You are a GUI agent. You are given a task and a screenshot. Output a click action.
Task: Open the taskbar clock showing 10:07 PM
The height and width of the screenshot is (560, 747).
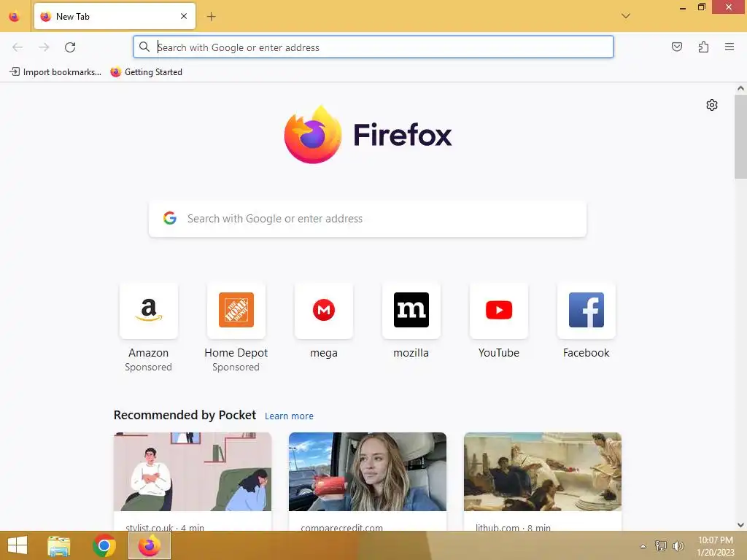pyautogui.click(x=715, y=545)
